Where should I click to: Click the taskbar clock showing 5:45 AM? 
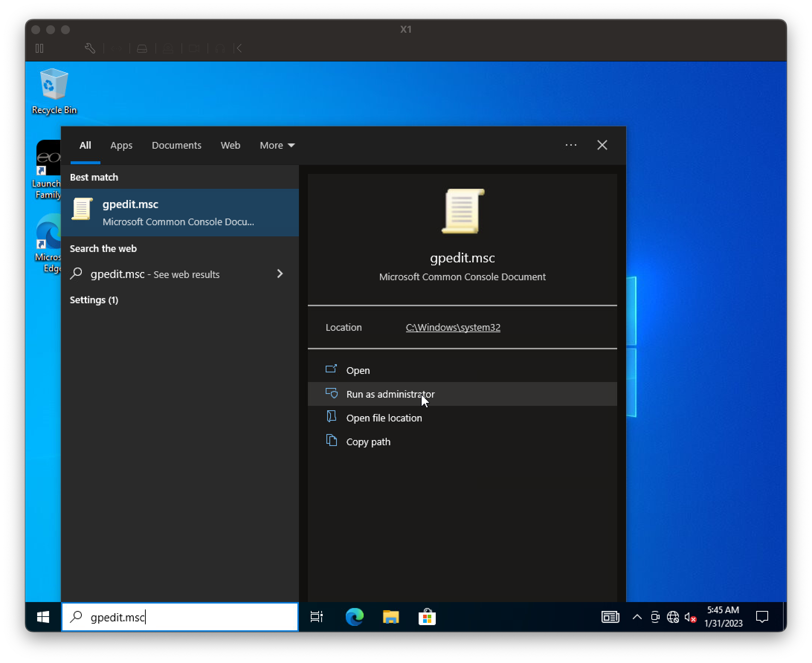723,617
